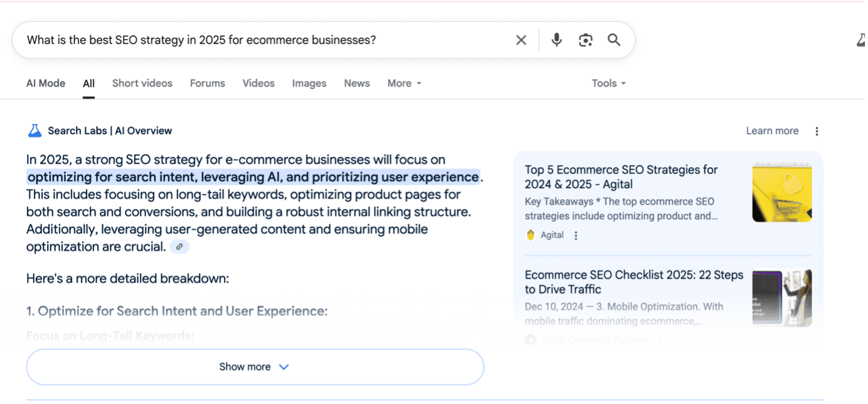Click the Agital source name label

point(552,235)
